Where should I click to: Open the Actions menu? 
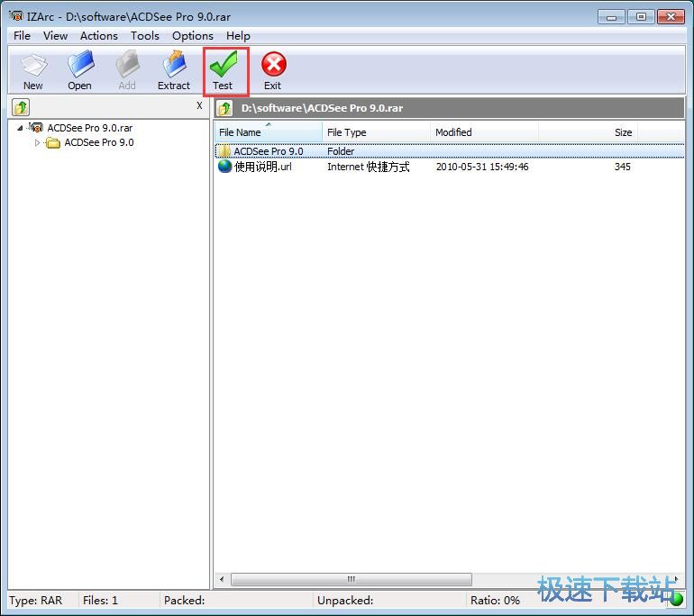[98, 36]
